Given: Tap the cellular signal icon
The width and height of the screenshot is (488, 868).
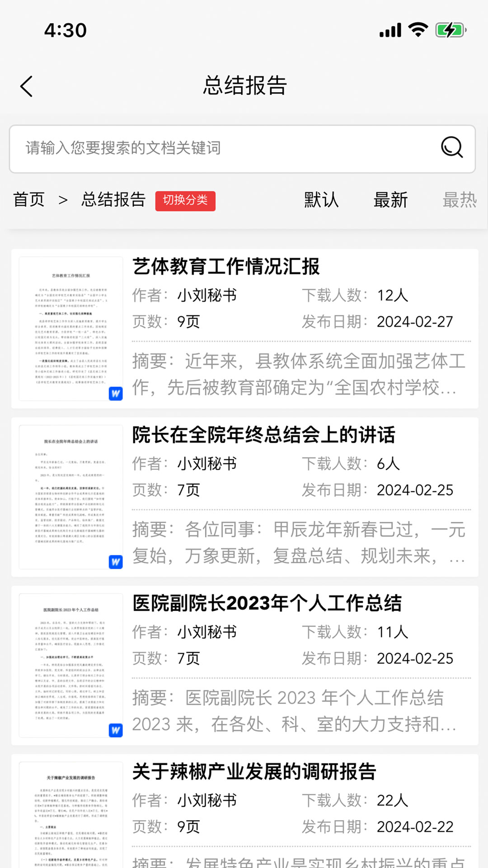Looking at the screenshot, I should pyautogui.click(x=390, y=30).
